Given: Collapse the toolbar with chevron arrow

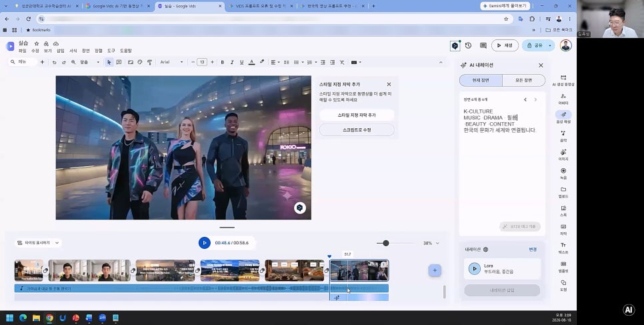Looking at the screenshot, I should click(x=441, y=62).
